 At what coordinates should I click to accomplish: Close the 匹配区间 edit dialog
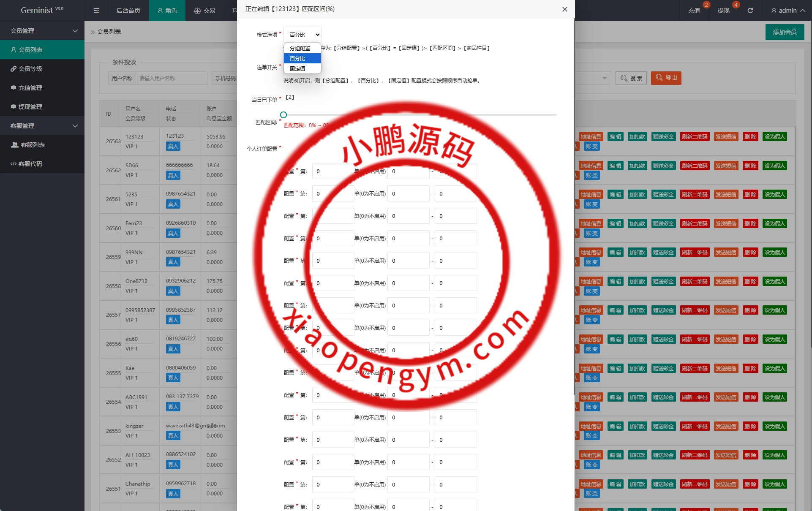pyautogui.click(x=564, y=9)
